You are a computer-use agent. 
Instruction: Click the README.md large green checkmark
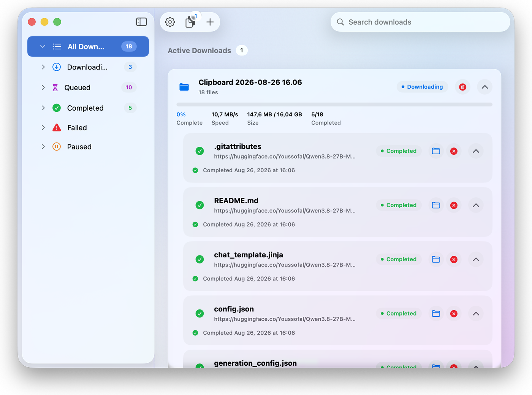tap(199, 205)
